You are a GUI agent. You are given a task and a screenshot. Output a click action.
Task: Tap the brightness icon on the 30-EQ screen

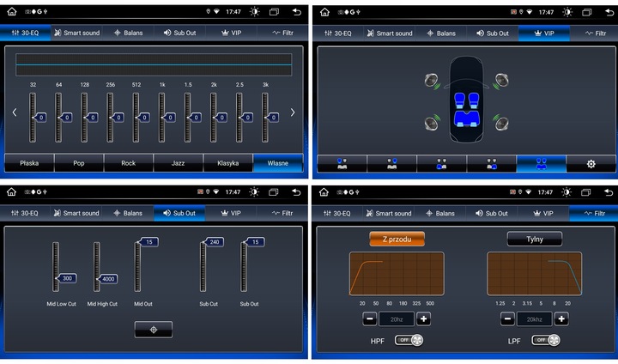click(x=255, y=12)
